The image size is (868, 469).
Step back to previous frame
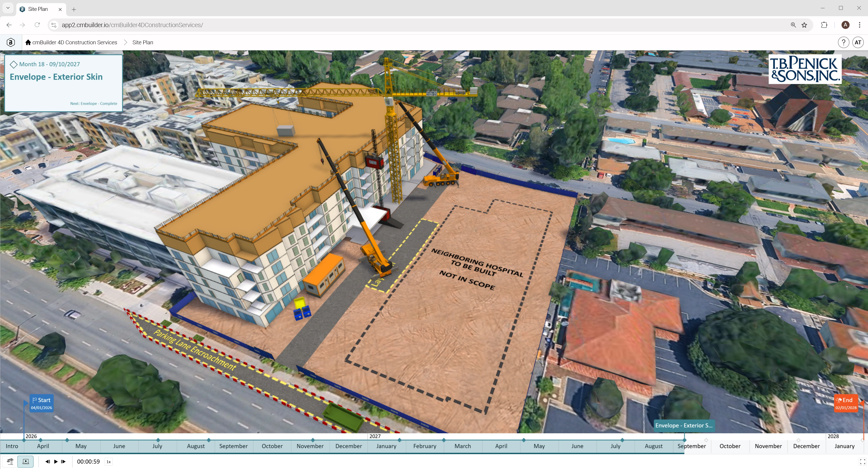pyautogui.click(x=47, y=461)
